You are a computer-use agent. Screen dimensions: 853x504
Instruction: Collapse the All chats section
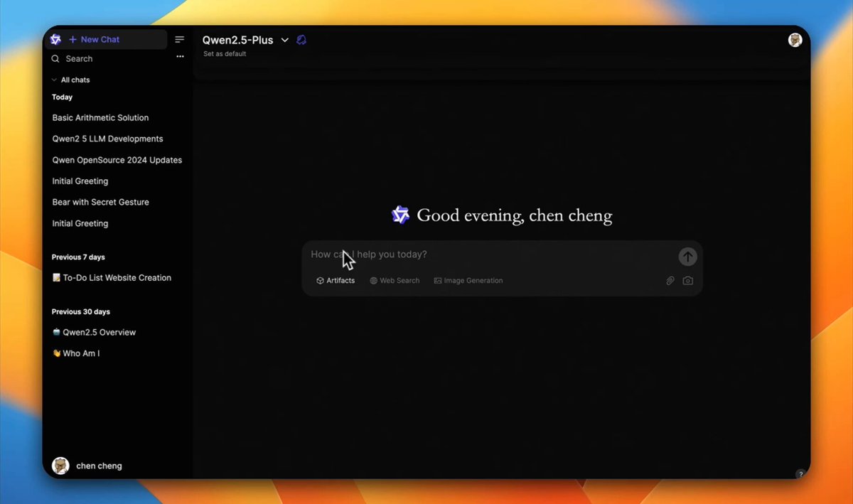70,80
